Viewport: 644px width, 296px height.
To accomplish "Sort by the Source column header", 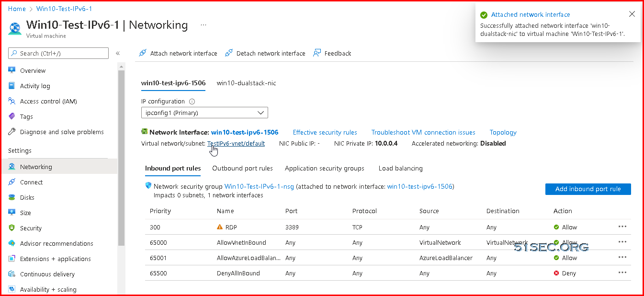I will (x=429, y=211).
